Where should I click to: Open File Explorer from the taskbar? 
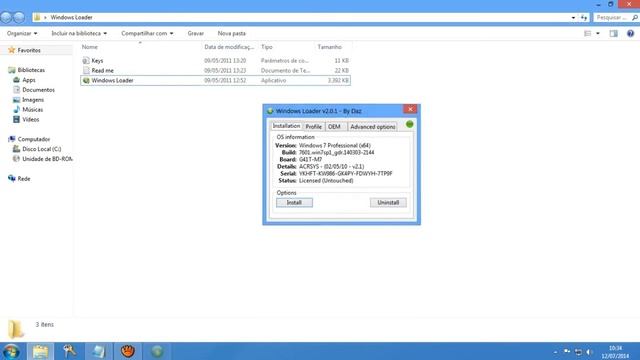coord(40,351)
